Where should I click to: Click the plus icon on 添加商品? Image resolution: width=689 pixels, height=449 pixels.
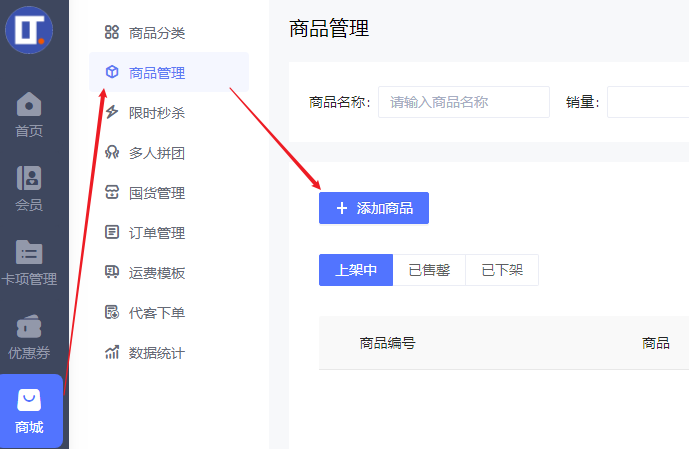[x=342, y=208]
